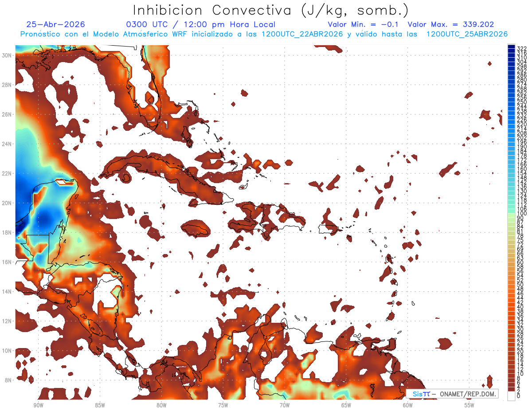Click the 18N latitude axis label
This screenshot has width=532, height=411.
pyautogui.click(x=8, y=232)
